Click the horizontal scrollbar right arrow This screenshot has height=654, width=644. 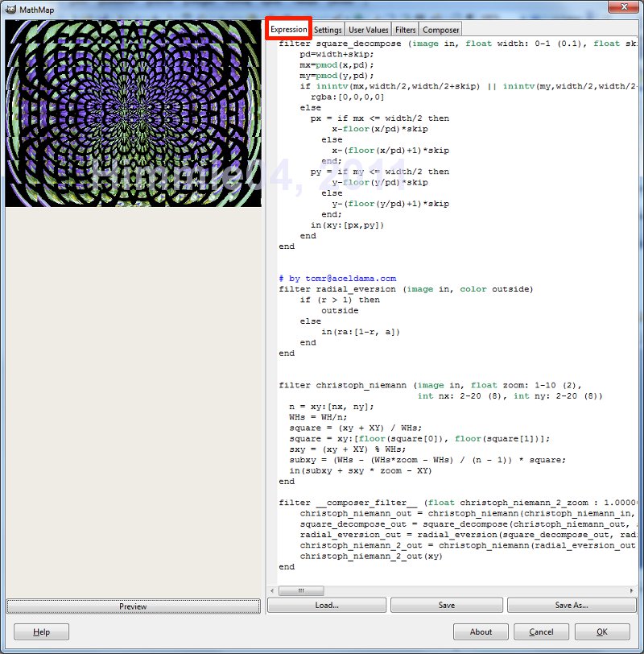click(x=631, y=590)
